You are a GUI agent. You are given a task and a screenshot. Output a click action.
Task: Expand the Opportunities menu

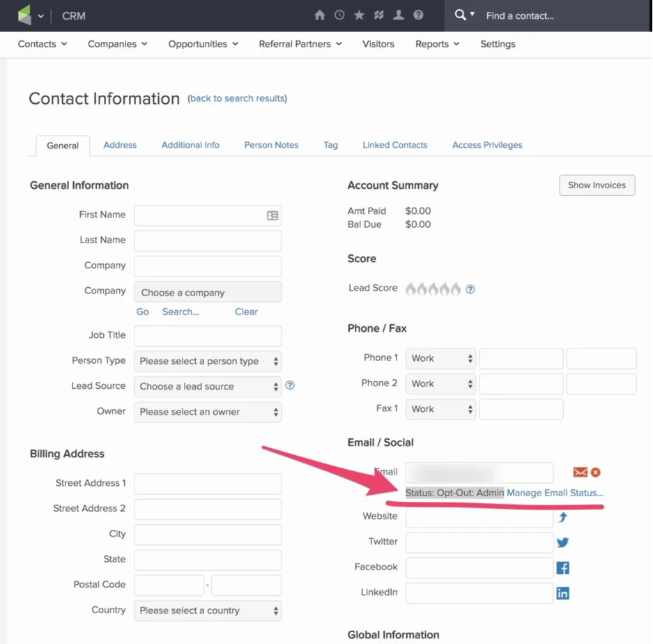[203, 44]
